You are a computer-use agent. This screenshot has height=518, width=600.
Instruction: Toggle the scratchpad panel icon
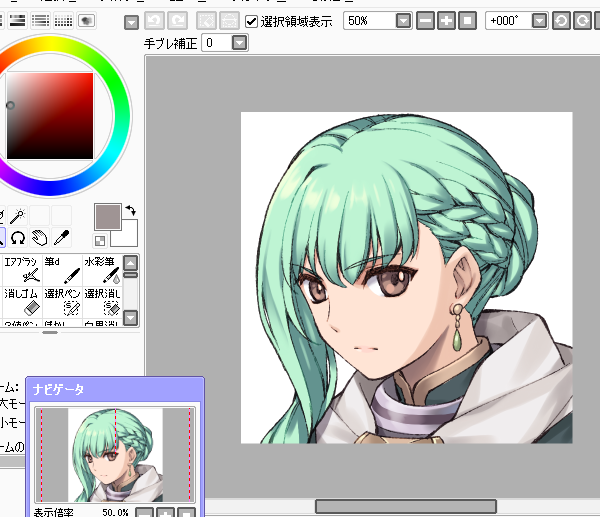coord(86,21)
